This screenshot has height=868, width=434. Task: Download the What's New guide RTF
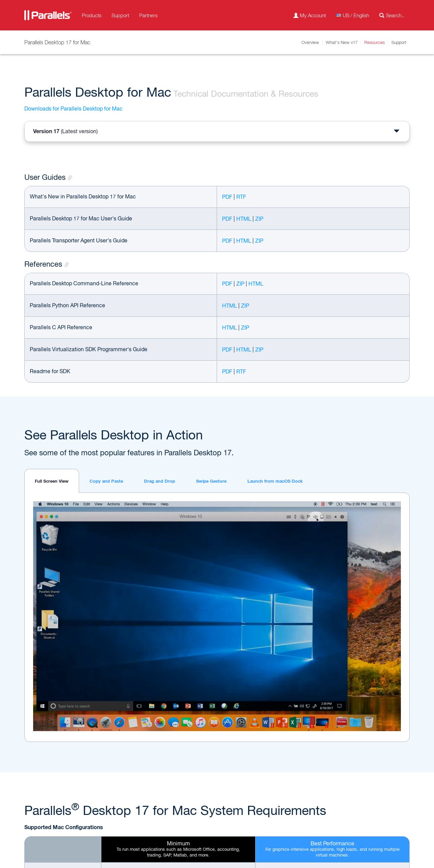point(241,197)
